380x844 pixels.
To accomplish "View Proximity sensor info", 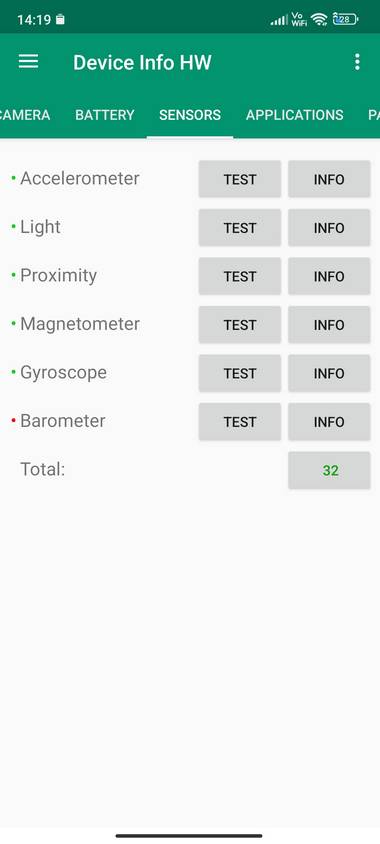I will coord(329,276).
